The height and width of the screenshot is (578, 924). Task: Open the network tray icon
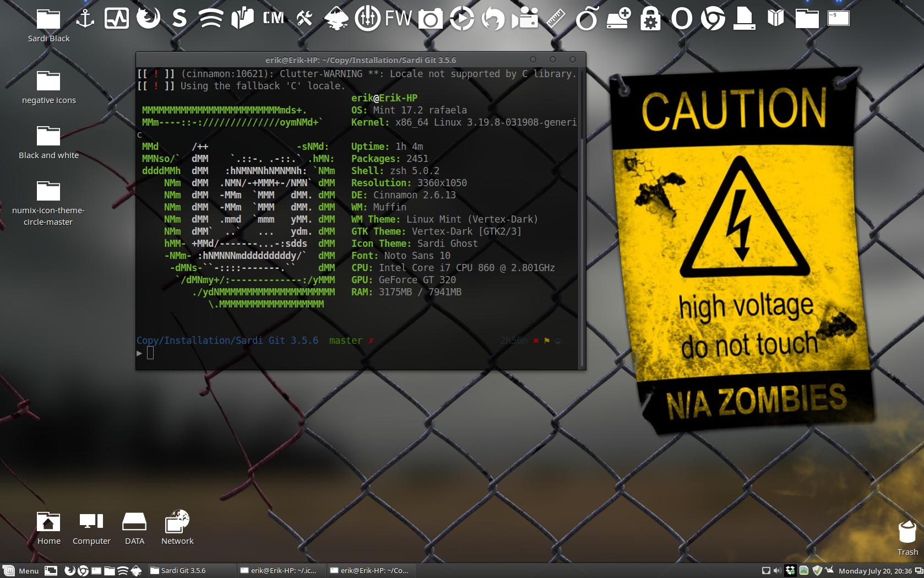[765, 571]
